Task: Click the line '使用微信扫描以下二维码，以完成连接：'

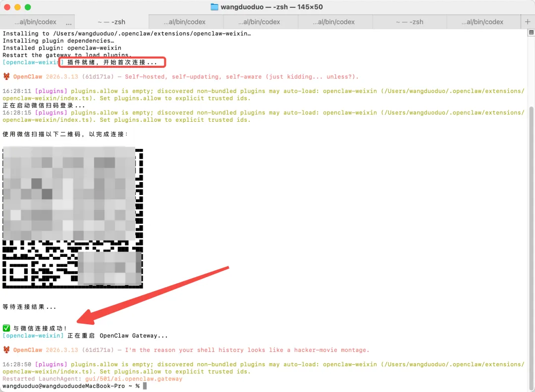Action: 65,134
